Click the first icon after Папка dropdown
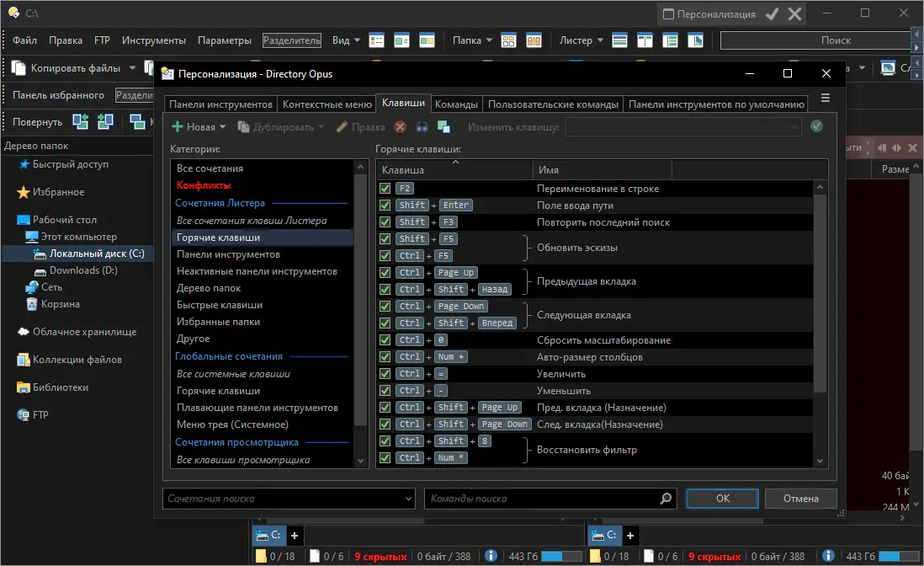Screen dimensions: 924x566 (508, 40)
